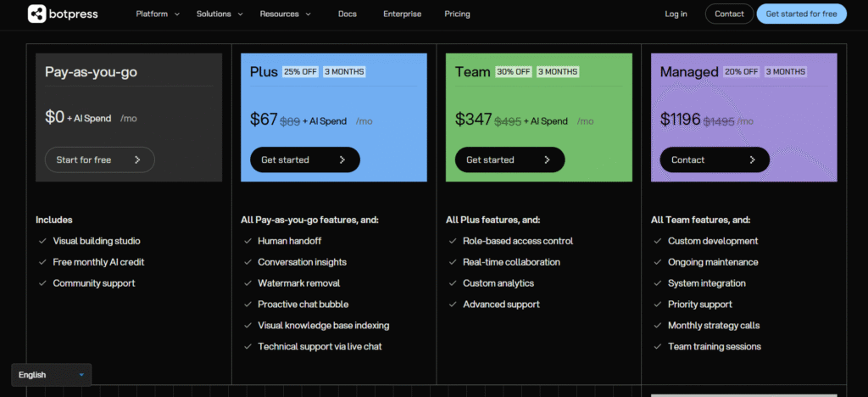Navigate to Pricing in the navbar
868x397 pixels.
[x=457, y=14]
